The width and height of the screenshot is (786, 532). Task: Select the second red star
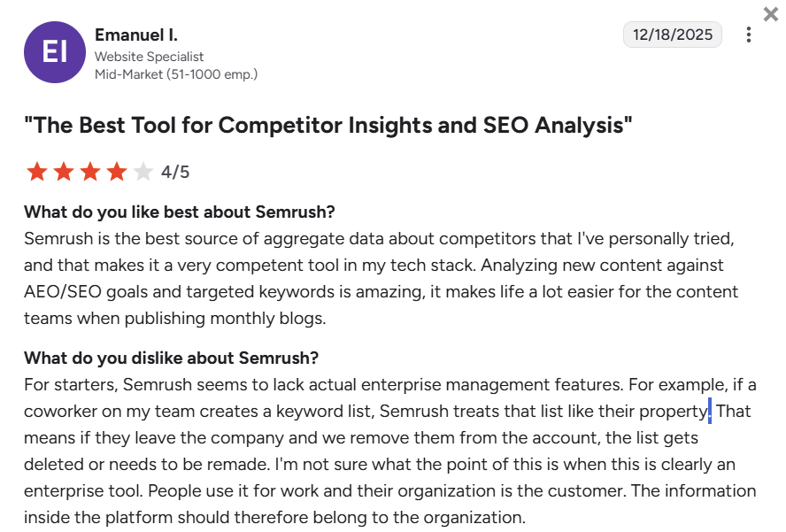[64, 172]
